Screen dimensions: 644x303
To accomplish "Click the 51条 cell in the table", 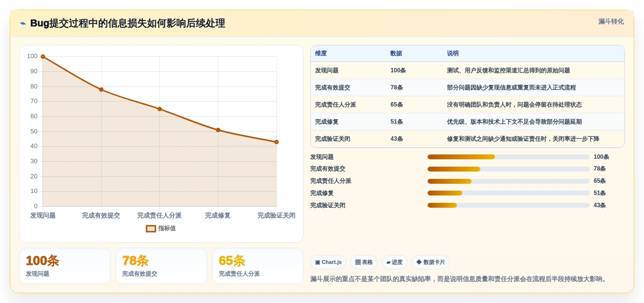I will click(397, 122).
